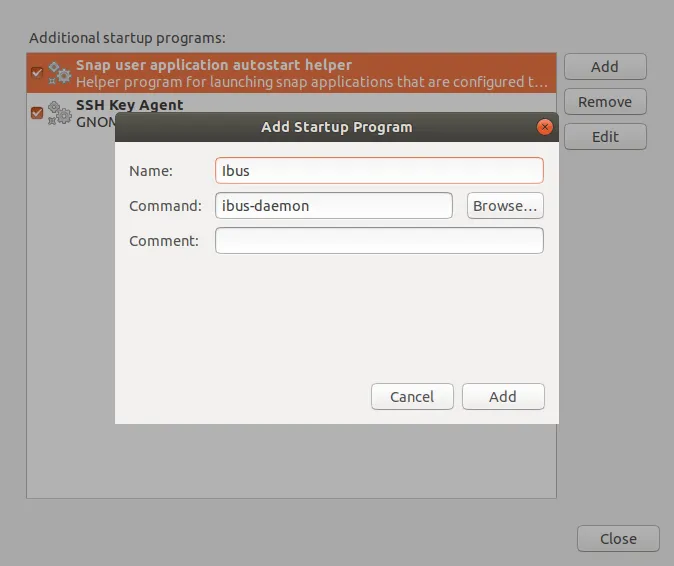Click the Comment: label in the dialog
Screen dimensions: 674x566
click(x=164, y=241)
